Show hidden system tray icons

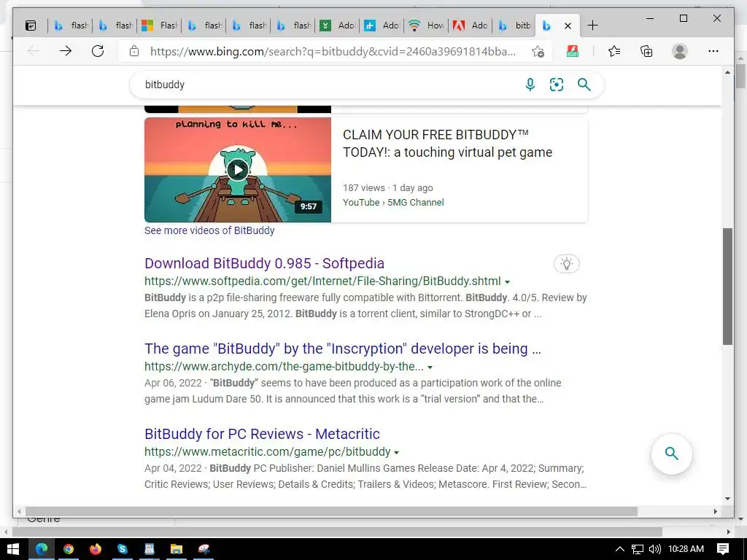(619, 549)
